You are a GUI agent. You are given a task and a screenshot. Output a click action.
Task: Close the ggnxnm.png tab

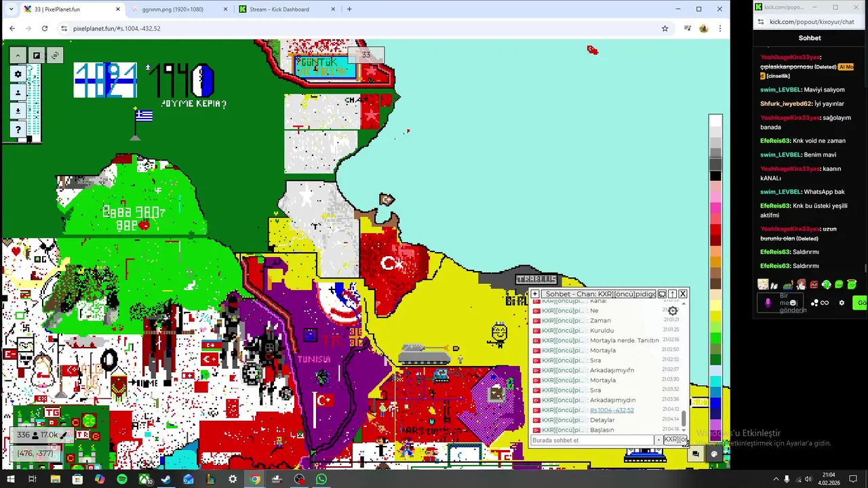tap(226, 9)
